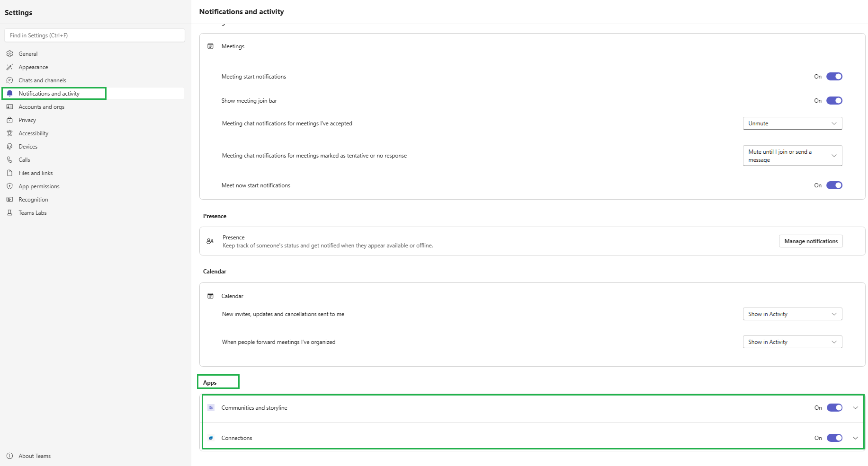Open Calls settings
868x466 pixels.
pyautogui.click(x=94, y=160)
